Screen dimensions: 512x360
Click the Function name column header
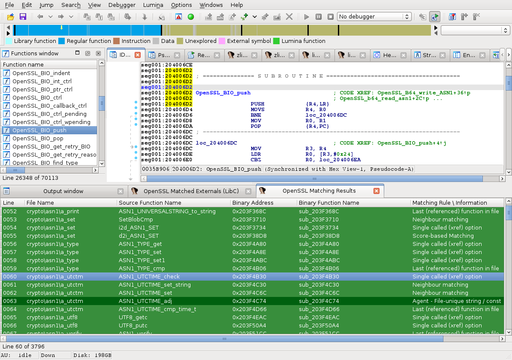tap(49, 64)
